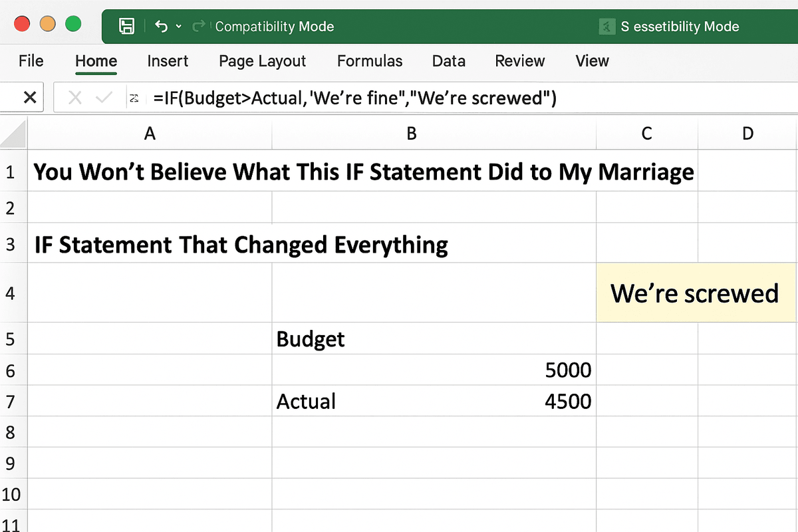Select column B header
This screenshot has width=798, height=532.
412,134
